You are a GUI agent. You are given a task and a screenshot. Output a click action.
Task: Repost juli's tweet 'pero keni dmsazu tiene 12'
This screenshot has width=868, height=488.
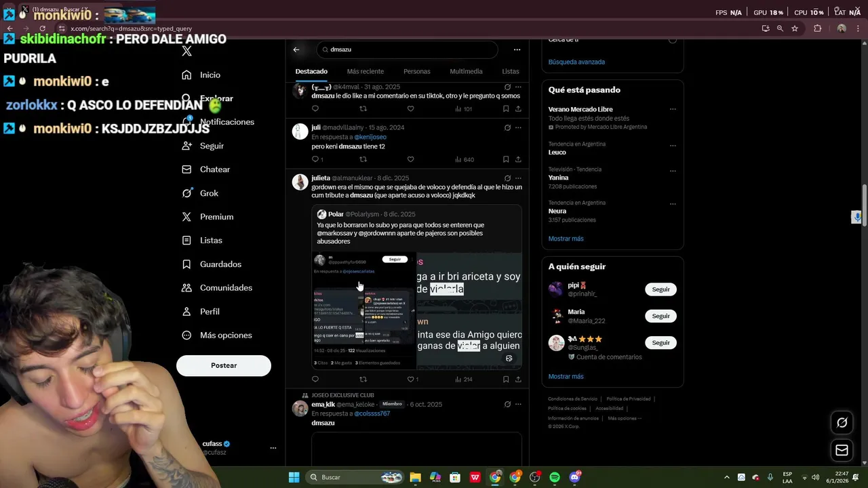363,159
